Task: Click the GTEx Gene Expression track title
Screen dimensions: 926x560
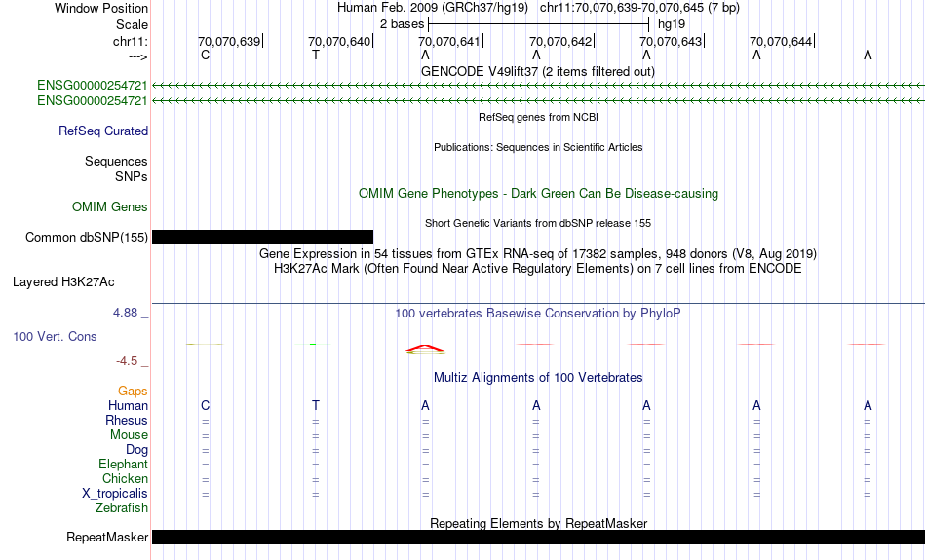Action: click(x=538, y=254)
